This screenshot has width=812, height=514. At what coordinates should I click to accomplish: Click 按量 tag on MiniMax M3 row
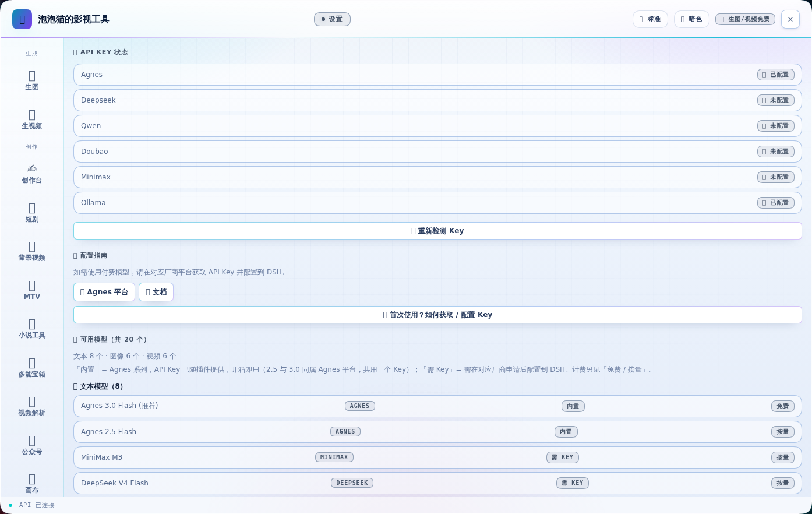pyautogui.click(x=783, y=457)
